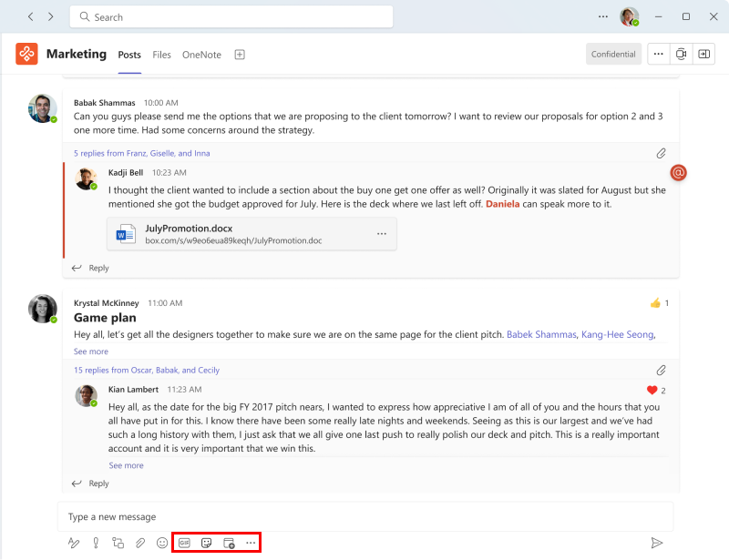This screenshot has width=729, height=560.
Task: Schedule a meeting from compose toolbar
Action: point(229,543)
